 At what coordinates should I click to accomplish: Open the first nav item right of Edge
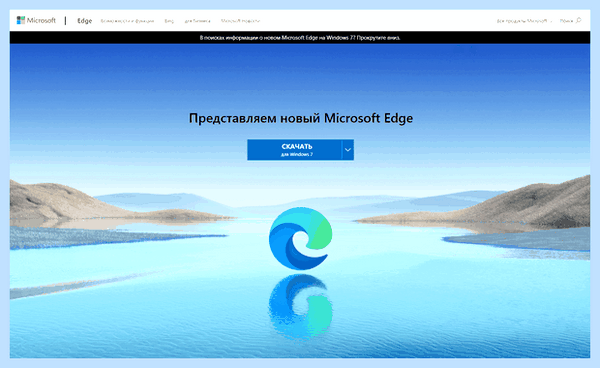coord(127,21)
